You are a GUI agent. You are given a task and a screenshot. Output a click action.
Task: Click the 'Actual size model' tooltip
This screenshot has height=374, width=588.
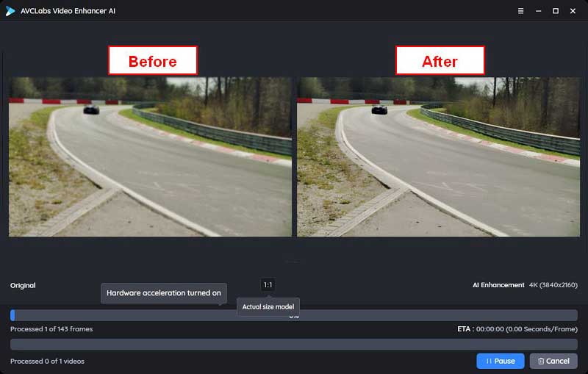268,306
